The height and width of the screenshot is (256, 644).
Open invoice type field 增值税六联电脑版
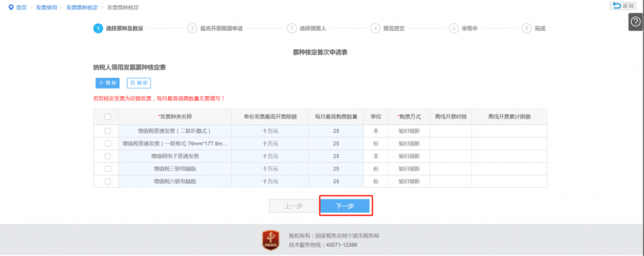pos(175,181)
